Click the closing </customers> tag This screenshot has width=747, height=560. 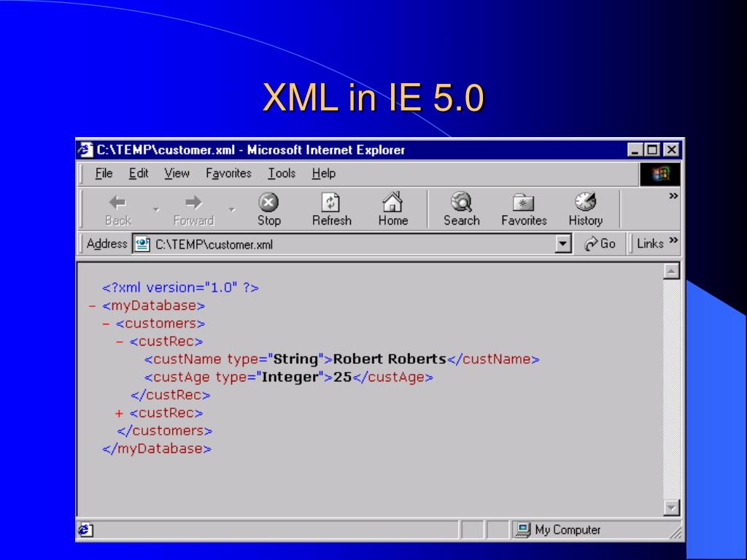165,431
